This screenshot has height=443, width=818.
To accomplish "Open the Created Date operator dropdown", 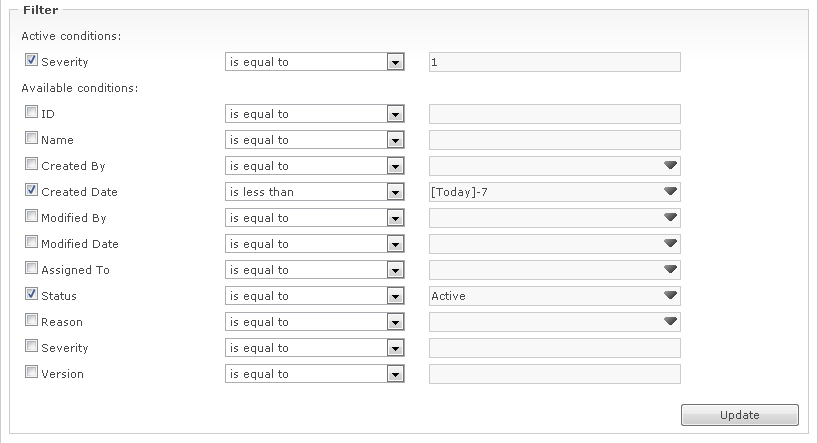I will click(396, 192).
